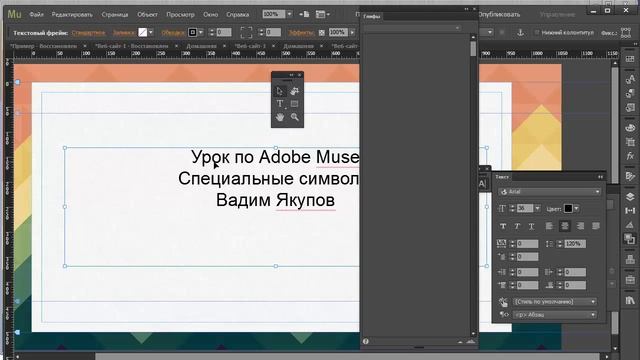
Task: Open the Страница menu
Action: [x=115, y=14]
